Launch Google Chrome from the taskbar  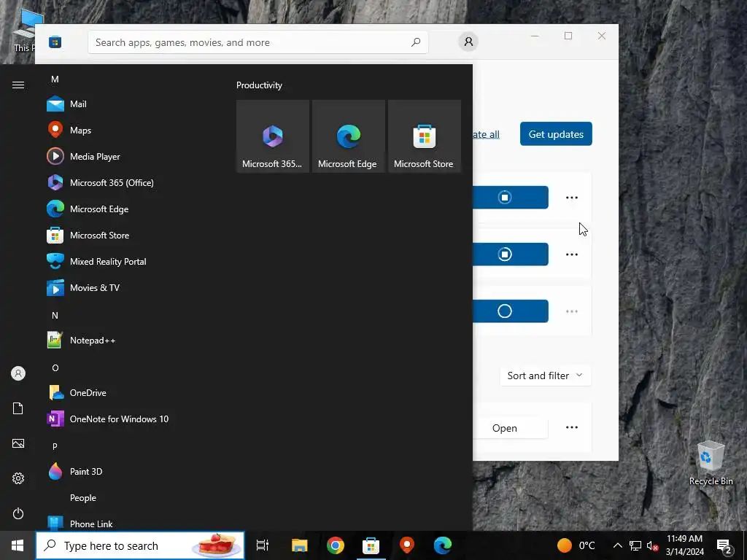tap(336, 545)
